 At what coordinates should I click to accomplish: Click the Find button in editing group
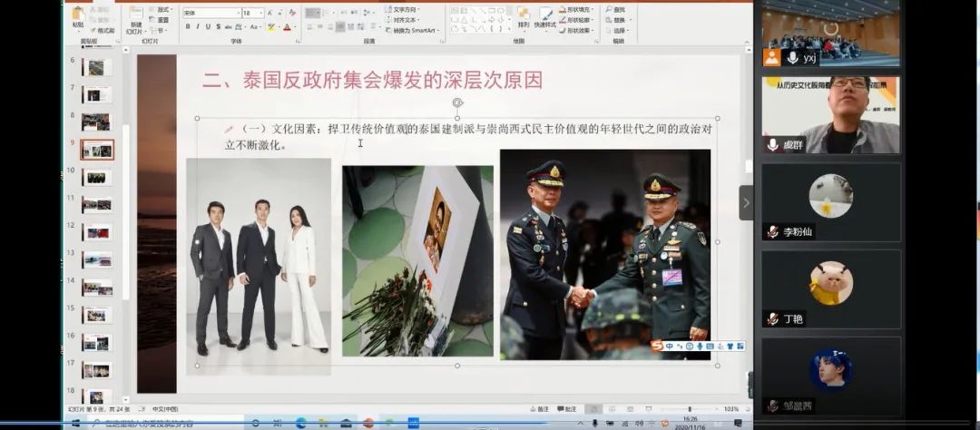617,9
